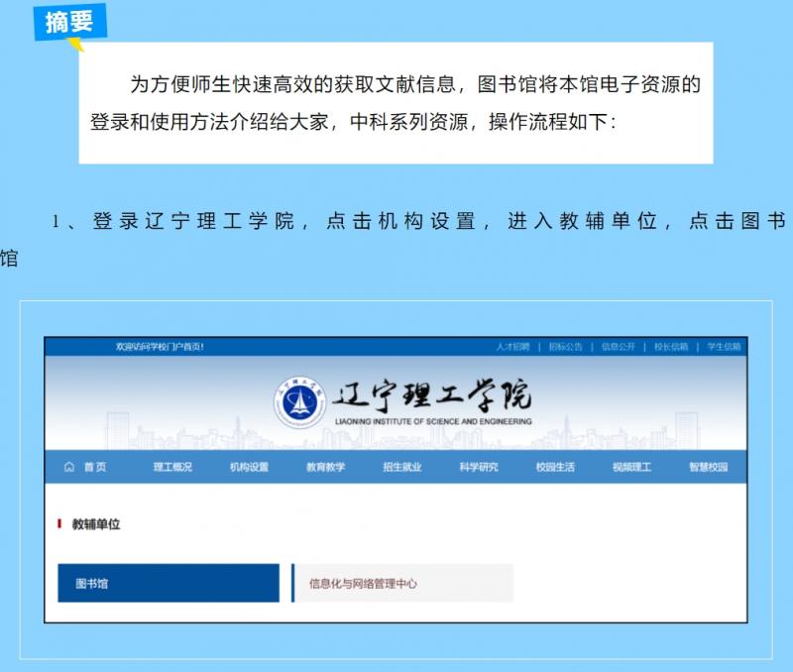Click the 摘要 label tag
This screenshot has height=672, width=793.
click(x=69, y=22)
